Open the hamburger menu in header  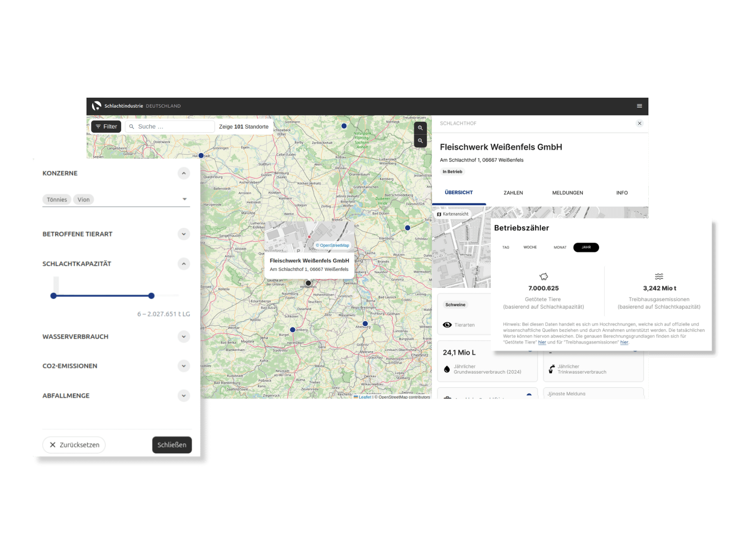tap(639, 106)
